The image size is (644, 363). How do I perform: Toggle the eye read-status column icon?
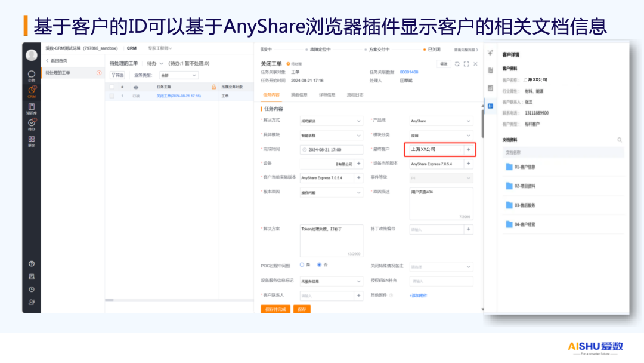click(x=136, y=87)
